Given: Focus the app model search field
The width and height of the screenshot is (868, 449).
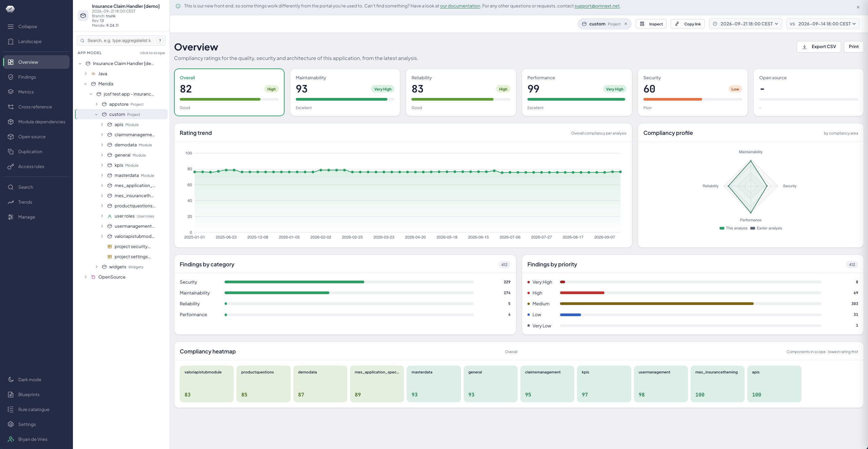Looking at the screenshot, I should 121,41.
